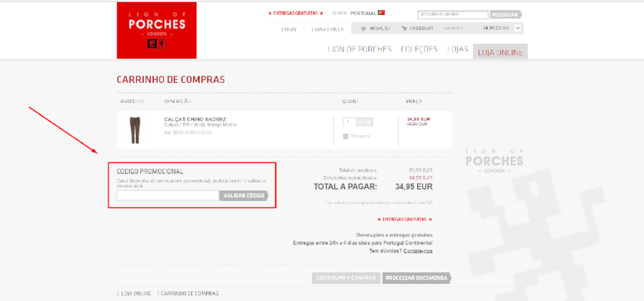Viewport: 644px width, 301px height.
Task: Click the Login link
Action: click(289, 29)
